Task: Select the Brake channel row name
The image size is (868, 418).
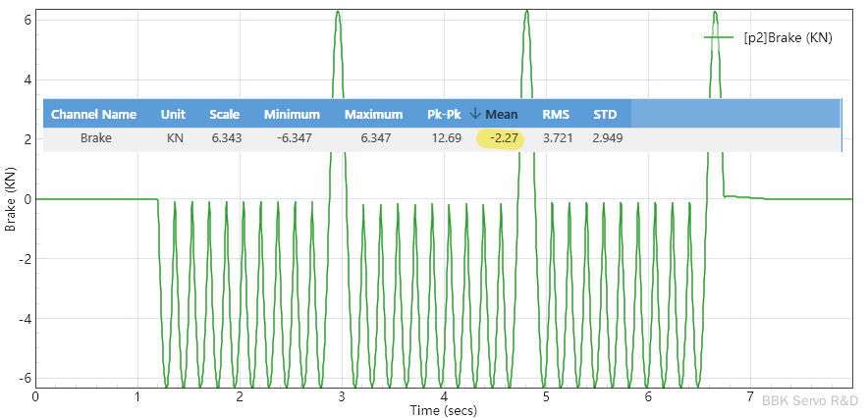Action: (x=95, y=138)
